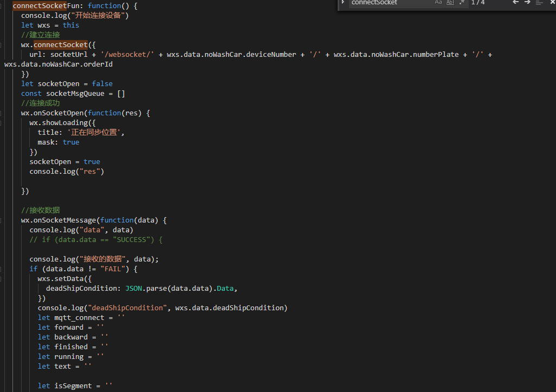Click 'wxs.data.noWashCar.orderId' wrapped line
The image size is (556, 392).
[x=59, y=64]
